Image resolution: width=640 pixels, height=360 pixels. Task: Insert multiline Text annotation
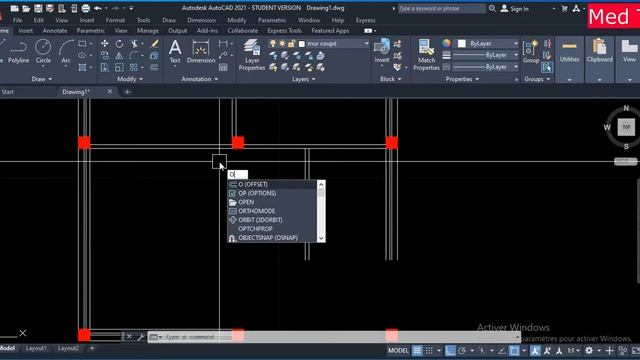click(x=175, y=51)
